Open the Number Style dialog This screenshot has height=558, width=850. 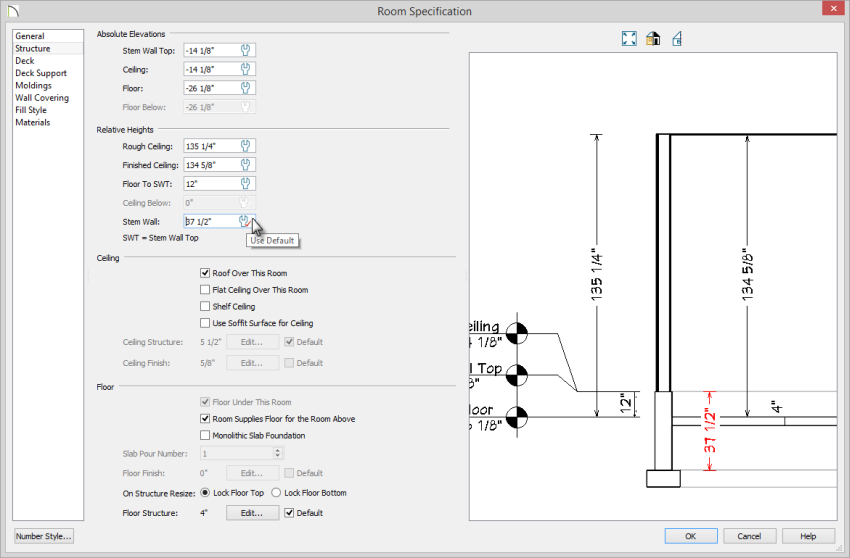[43, 536]
